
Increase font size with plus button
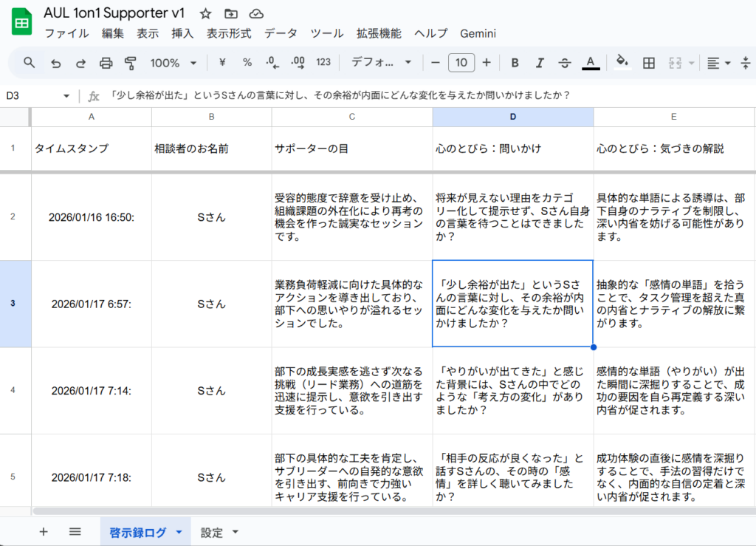click(487, 63)
